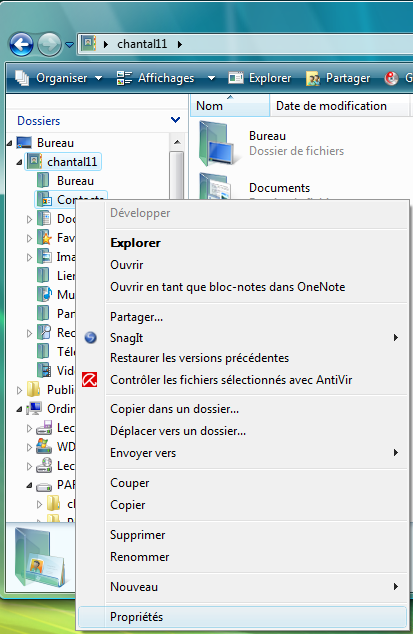Click the Bureau folder icon in file list
This screenshot has width=413, height=634.
coord(218,144)
